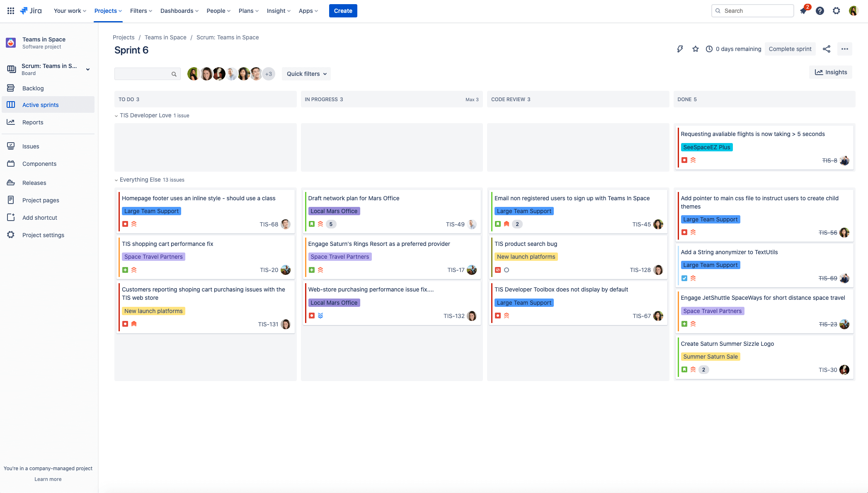Click Complete sprint button

pos(790,49)
